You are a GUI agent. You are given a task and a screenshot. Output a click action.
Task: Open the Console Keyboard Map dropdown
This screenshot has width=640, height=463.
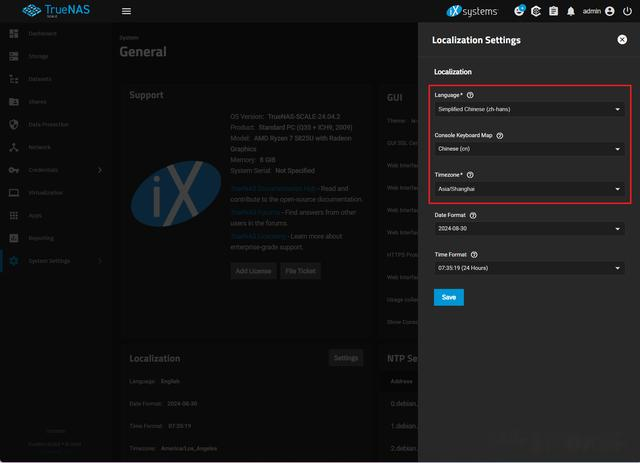click(529, 149)
